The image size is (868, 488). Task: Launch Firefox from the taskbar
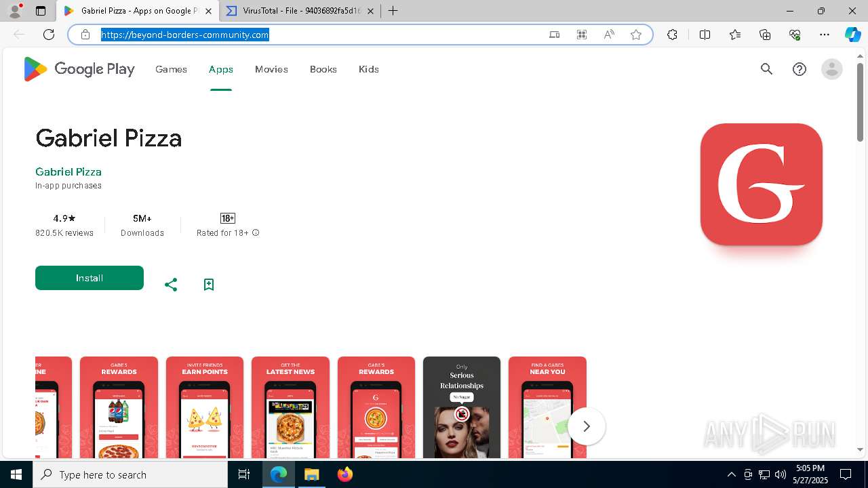pyautogui.click(x=344, y=474)
